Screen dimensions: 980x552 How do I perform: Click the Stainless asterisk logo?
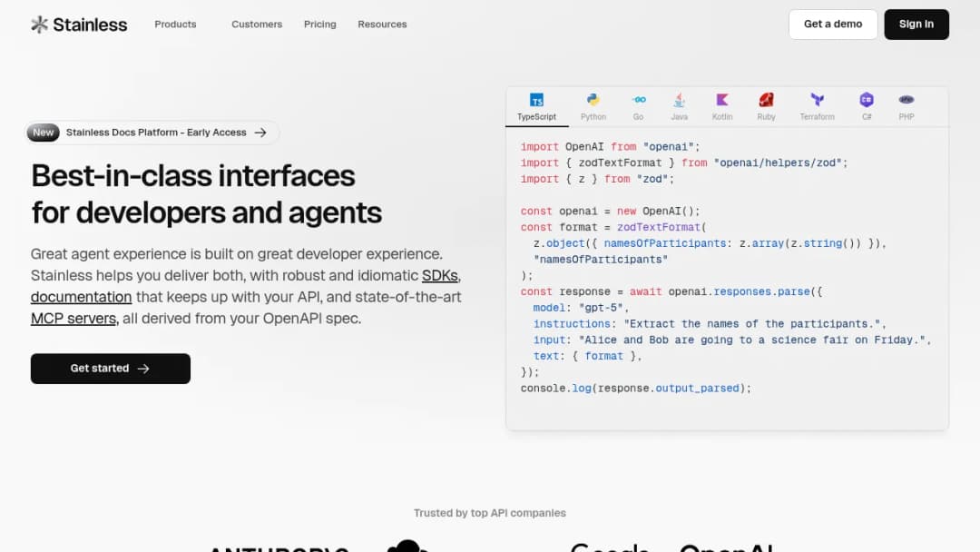pos(39,25)
